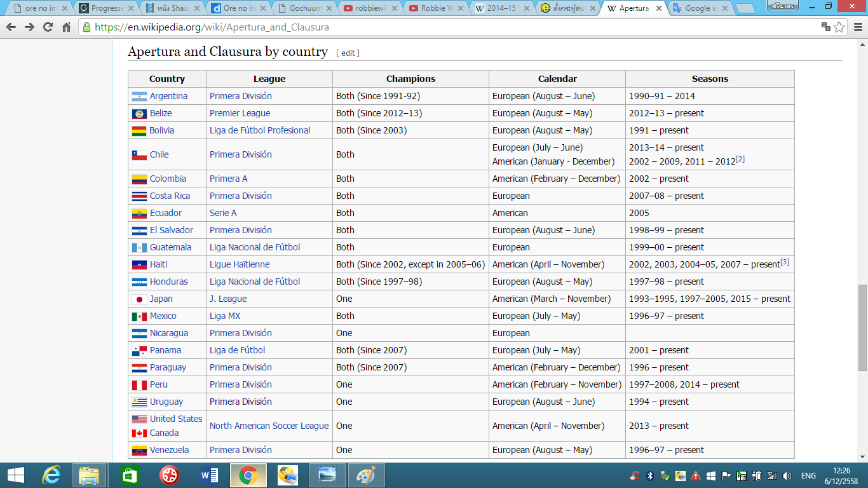
Task: Open the Windows Start menu
Action: pyautogui.click(x=15, y=475)
